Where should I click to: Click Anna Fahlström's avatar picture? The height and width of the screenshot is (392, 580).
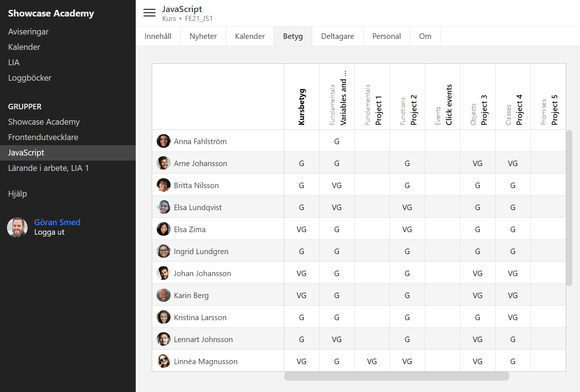[163, 141]
